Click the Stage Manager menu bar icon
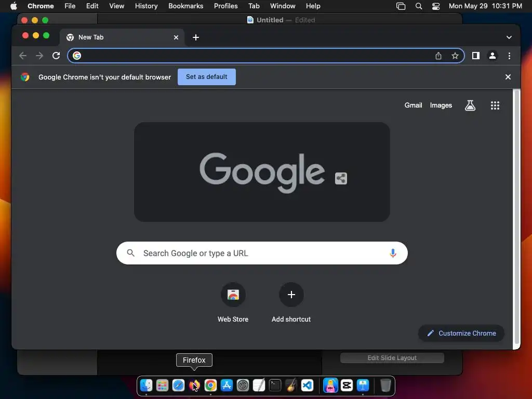 [401, 6]
